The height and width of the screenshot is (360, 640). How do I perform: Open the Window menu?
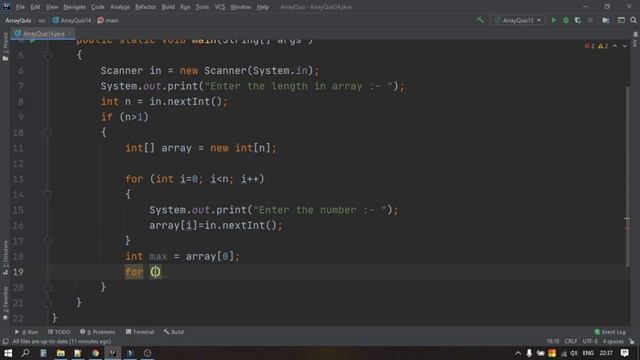[x=240, y=7]
